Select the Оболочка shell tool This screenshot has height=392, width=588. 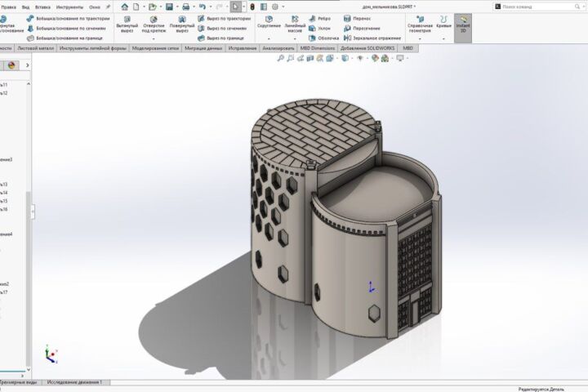(324, 38)
